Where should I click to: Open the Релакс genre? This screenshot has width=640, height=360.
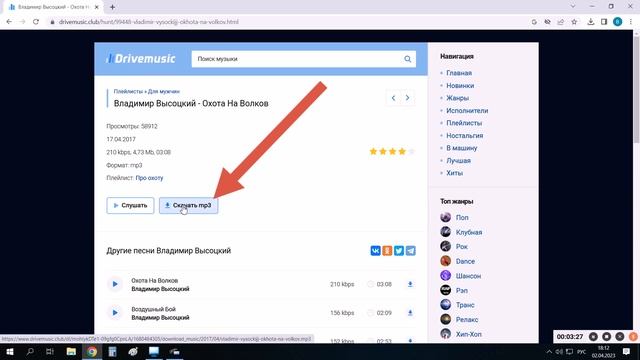coord(467,320)
